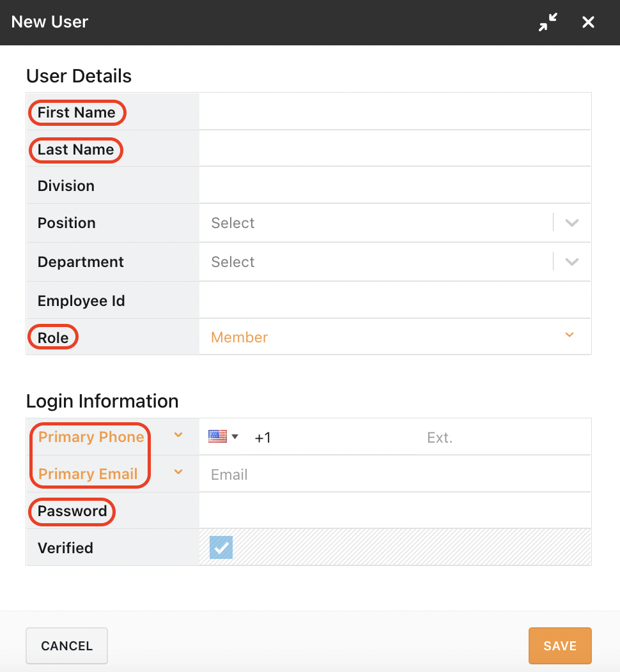Click the Password input field
Viewport: 620px width, 672px height.
pos(395,510)
